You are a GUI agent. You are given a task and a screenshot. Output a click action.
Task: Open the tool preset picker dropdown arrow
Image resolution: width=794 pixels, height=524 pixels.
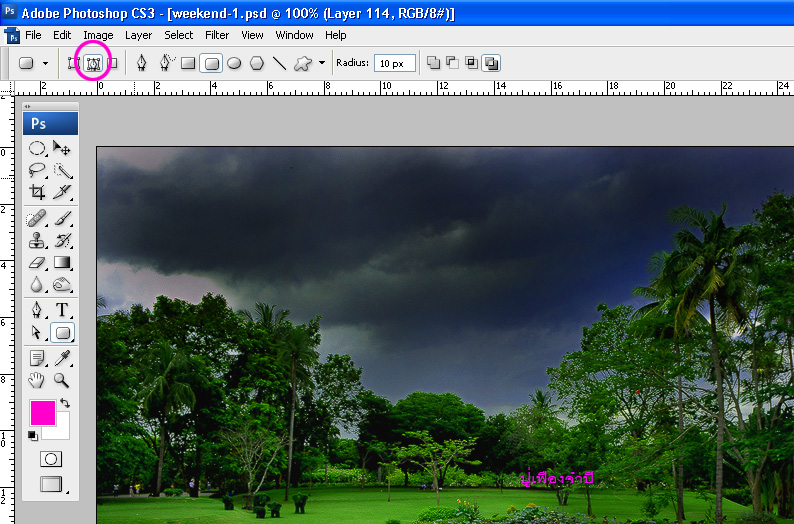pos(45,63)
